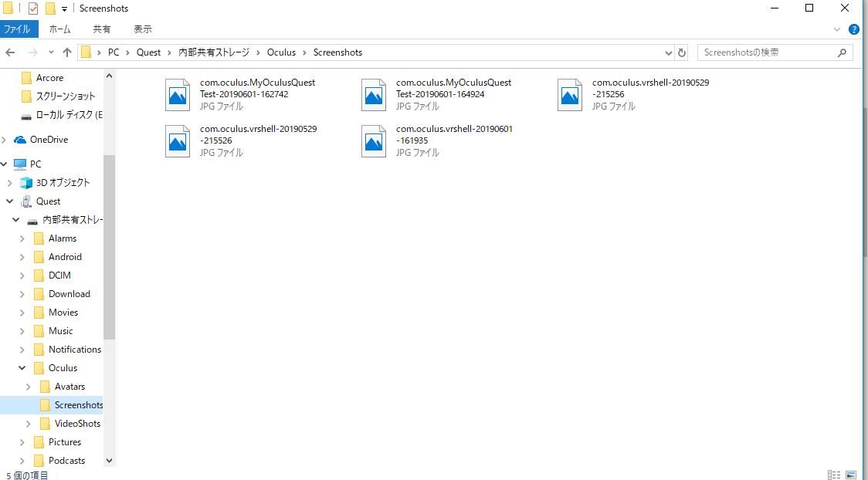The width and height of the screenshot is (868, 480).
Task: Open the address bar history dropdown
Action: pos(668,52)
